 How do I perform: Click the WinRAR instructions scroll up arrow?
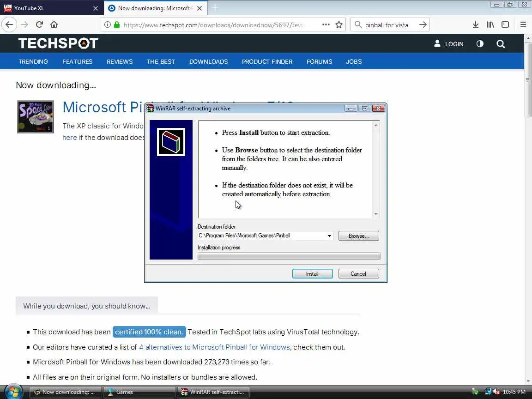(376, 125)
